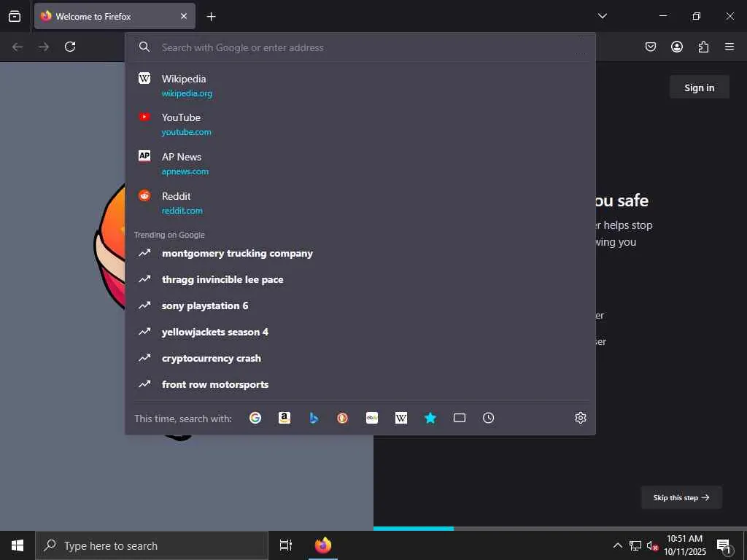Screen dimensions: 747x560
Task: Click the YouTube favicon in suggestions
Action: [x=144, y=117]
